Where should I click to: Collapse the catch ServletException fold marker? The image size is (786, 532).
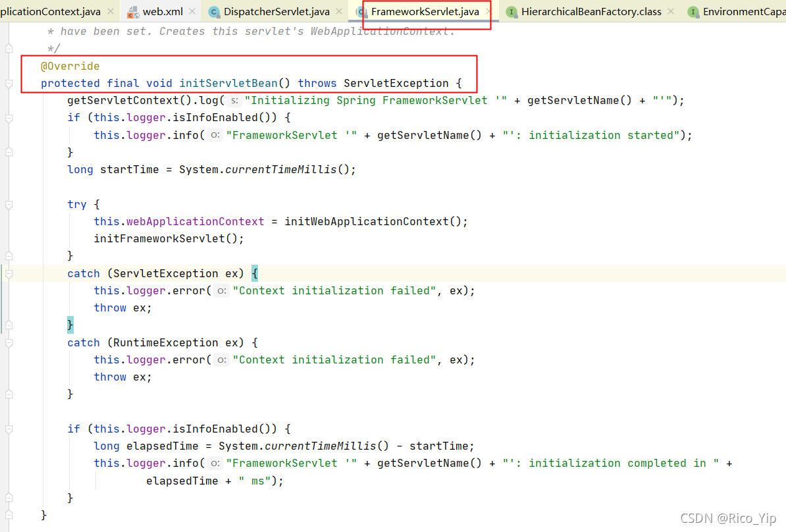[9, 274]
